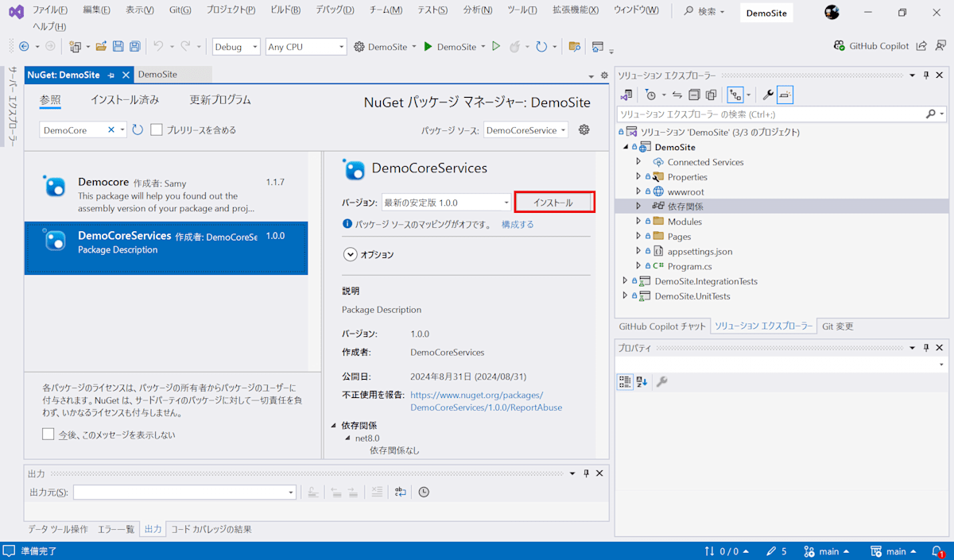Viewport: 954px width, 560px height.
Task: Check the include prerelease checkbox
Action: 157,129
